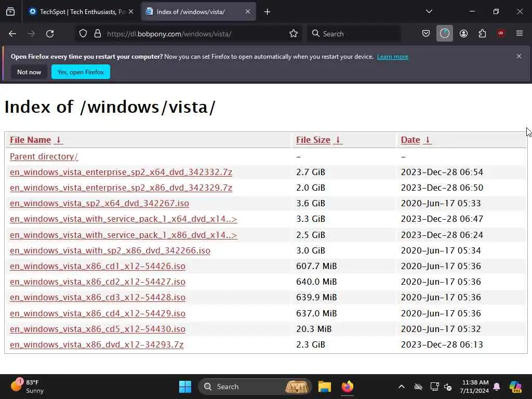Open the Parent directory link
Image resolution: width=532 pixels, height=399 pixels.
click(x=44, y=156)
